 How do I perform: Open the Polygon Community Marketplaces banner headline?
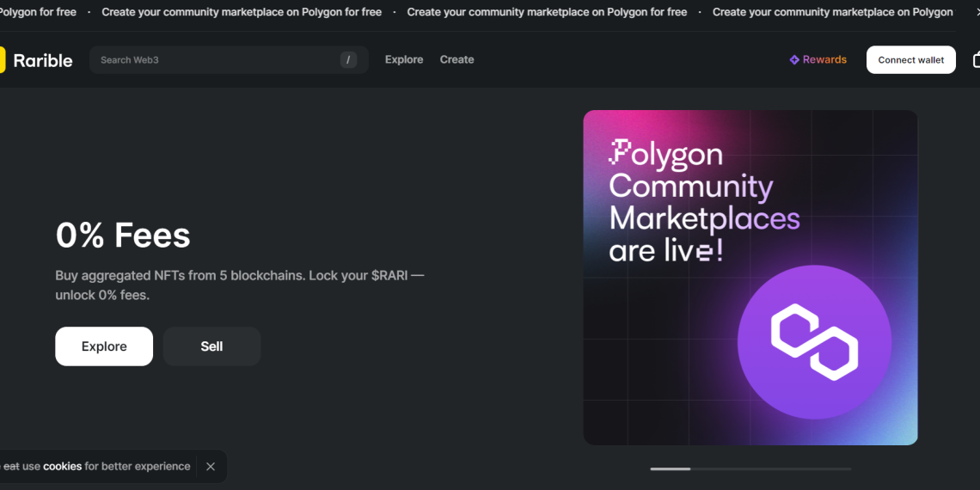click(x=703, y=202)
